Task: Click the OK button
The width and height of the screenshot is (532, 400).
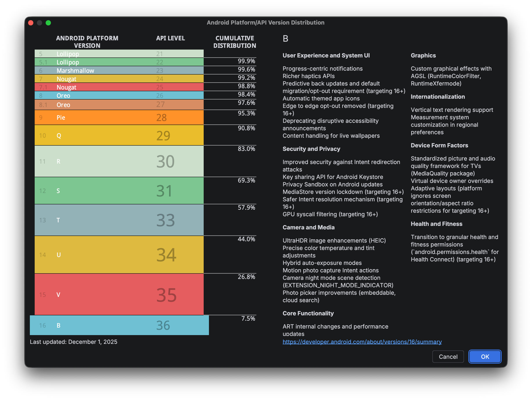Action: 485,357
